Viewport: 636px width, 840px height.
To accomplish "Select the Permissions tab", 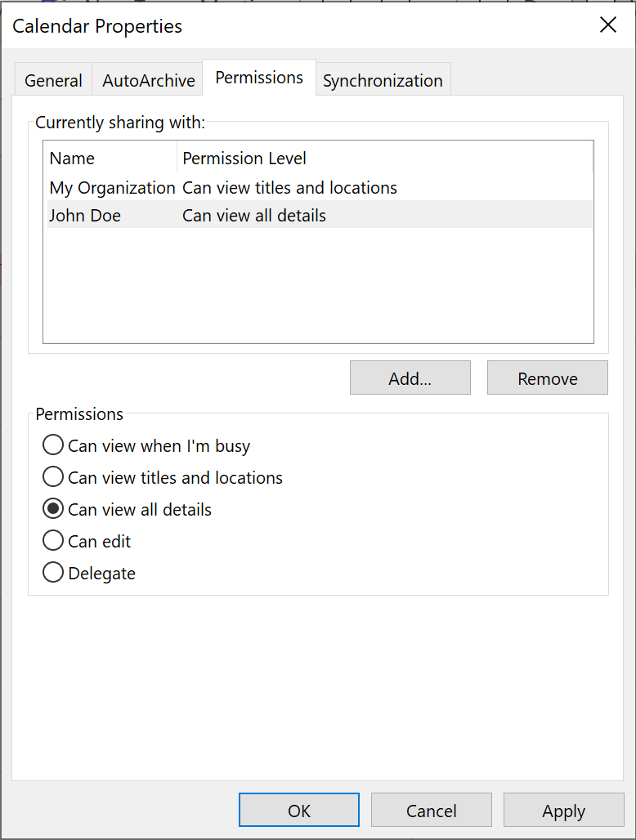I will (x=259, y=78).
